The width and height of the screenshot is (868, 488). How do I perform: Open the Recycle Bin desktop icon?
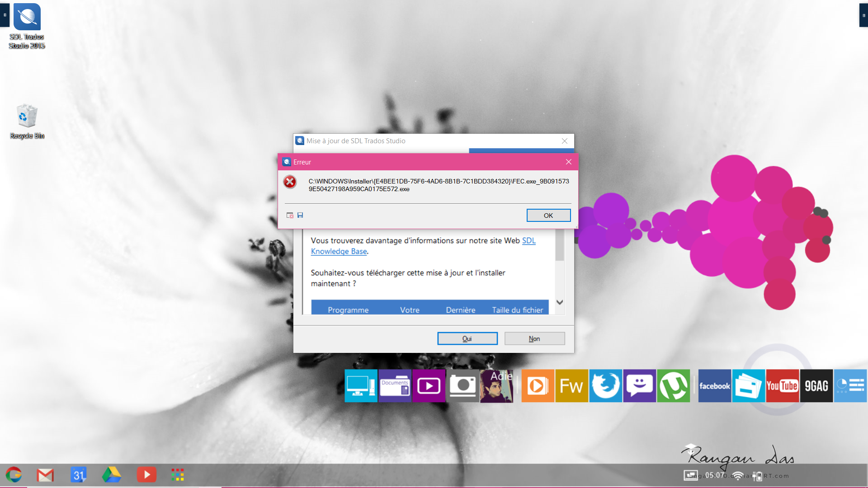(27, 121)
